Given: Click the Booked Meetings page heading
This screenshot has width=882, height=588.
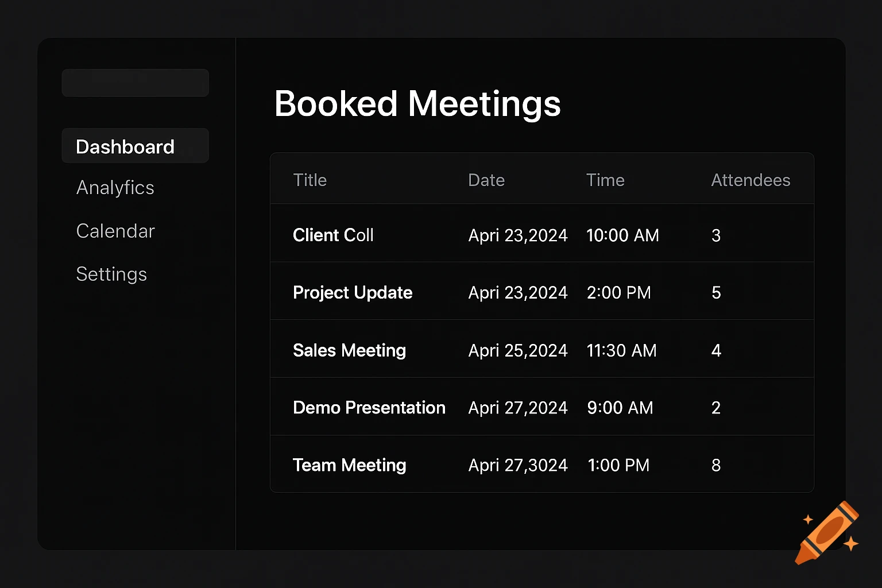Looking at the screenshot, I should coord(418,104).
